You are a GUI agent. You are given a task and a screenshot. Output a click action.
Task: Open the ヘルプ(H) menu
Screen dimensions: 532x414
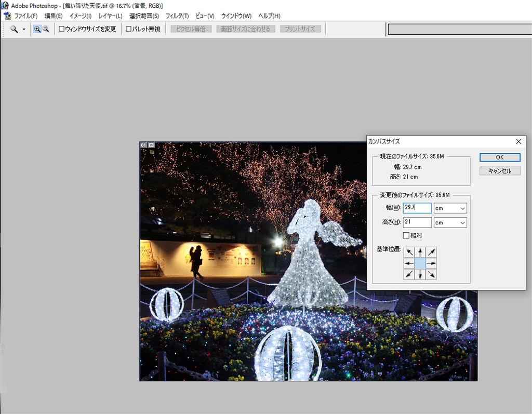[270, 16]
